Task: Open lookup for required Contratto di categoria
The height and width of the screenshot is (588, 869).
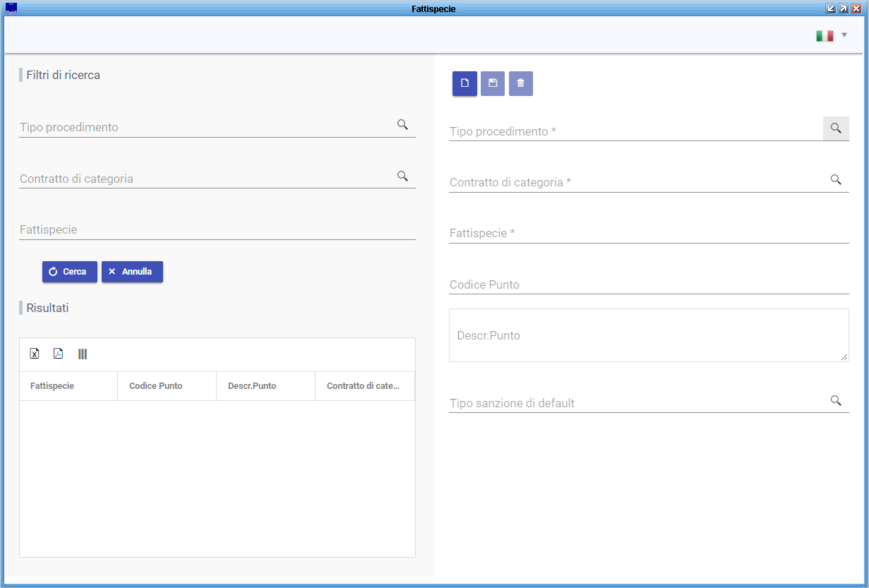Action: pyautogui.click(x=836, y=180)
